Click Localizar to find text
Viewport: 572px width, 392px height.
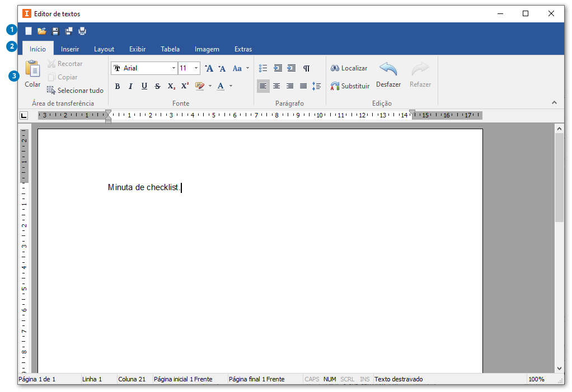coord(349,68)
